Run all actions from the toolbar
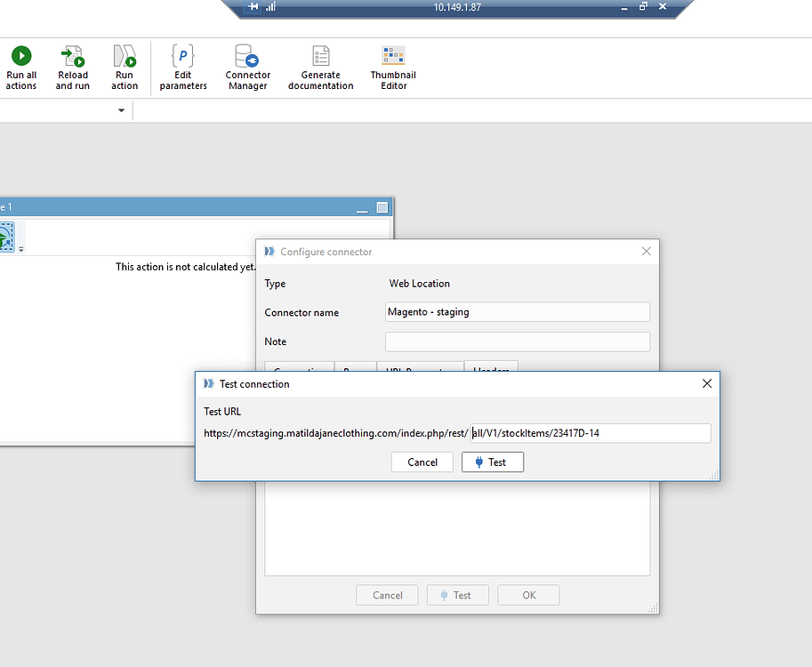Screen dimensions: 812x667 20,68
